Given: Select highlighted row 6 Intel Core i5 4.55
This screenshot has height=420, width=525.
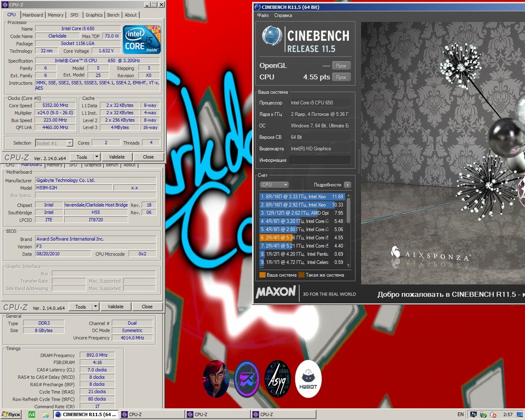Looking at the screenshot, I should pos(302,238).
